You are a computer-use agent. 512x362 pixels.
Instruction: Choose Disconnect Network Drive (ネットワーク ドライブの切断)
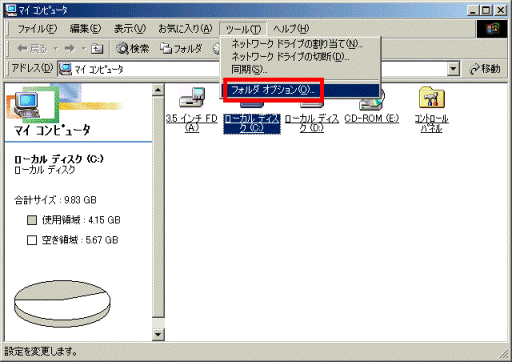(300, 57)
